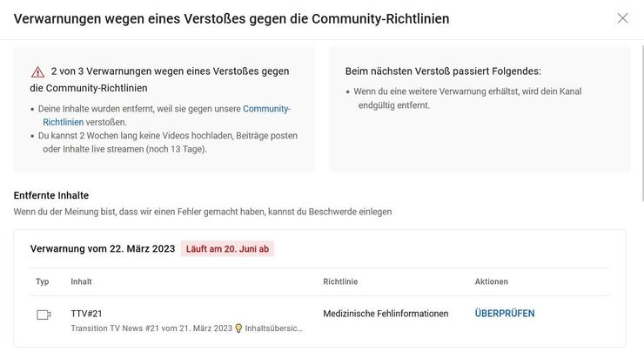The width and height of the screenshot is (644, 352).
Task: Click the lightbulb emoji in video description
Action: tap(238, 328)
